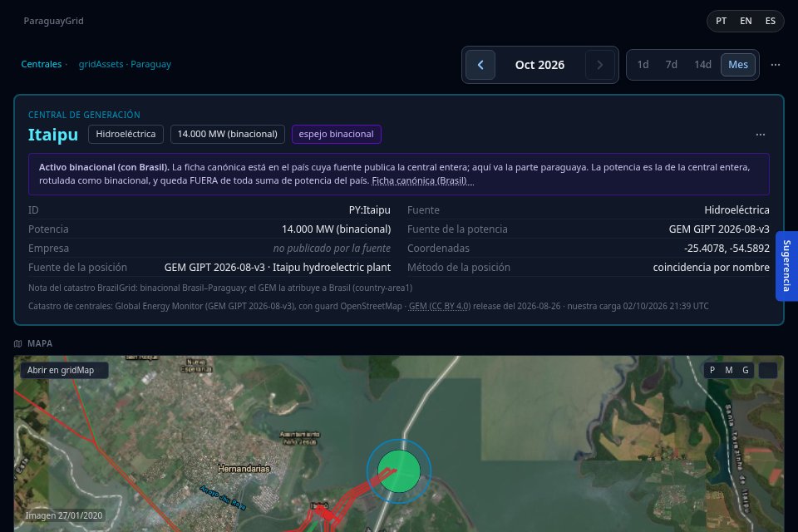Click 'no publicado por la fuente' Empresa value
Image resolution: width=798 pixels, height=532 pixels.
coord(332,248)
